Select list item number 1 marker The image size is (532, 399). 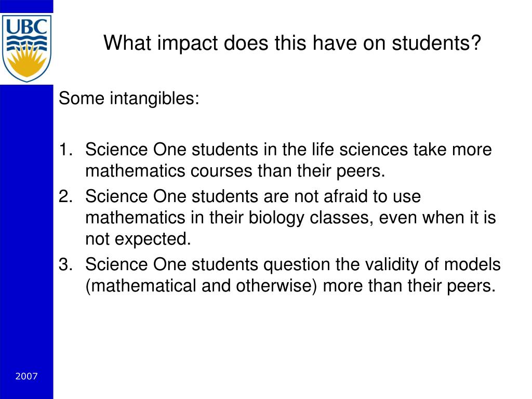coord(65,150)
